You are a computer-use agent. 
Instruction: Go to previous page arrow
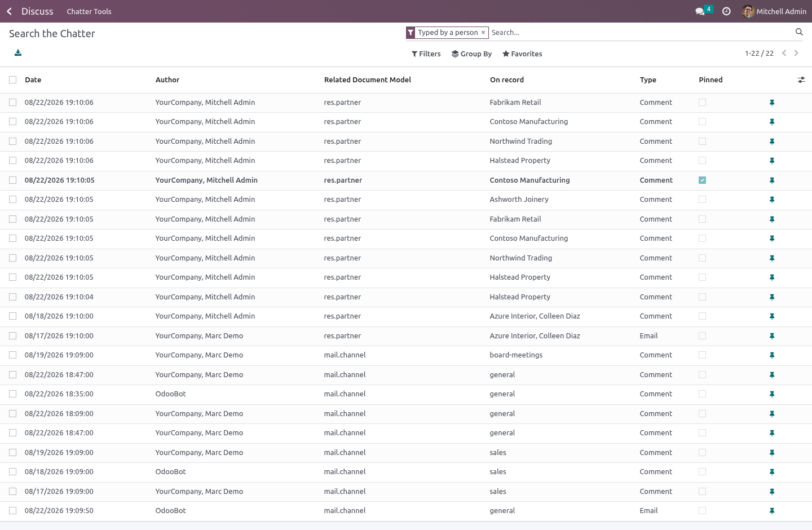tap(784, 53)
